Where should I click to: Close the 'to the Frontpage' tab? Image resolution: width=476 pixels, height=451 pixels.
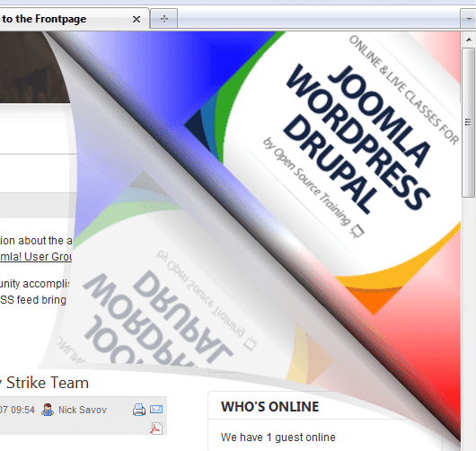tap(137, 20)
